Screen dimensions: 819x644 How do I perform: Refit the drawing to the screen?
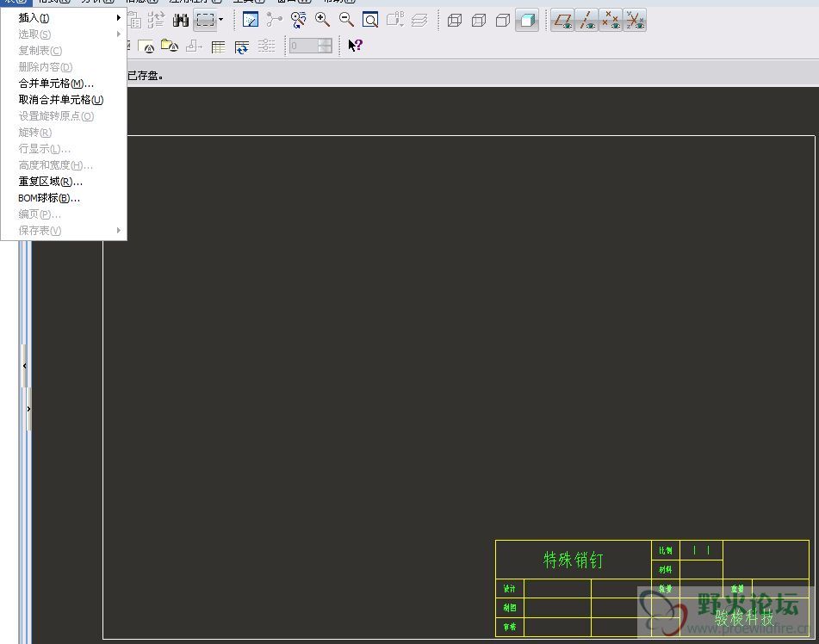click(370, 21)
